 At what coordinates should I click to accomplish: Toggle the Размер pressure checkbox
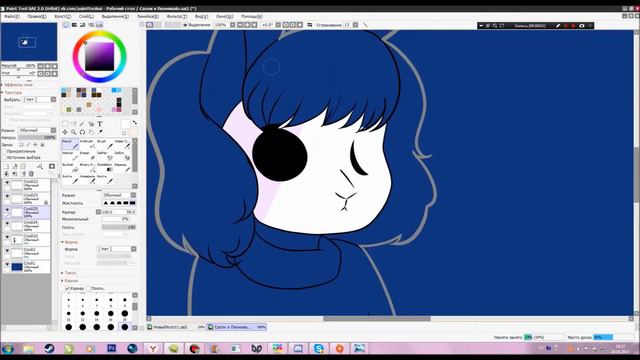point(67,289)
